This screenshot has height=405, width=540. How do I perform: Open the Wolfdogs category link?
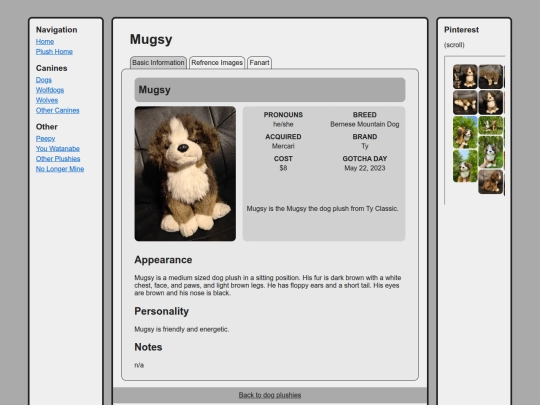point(50,90)
